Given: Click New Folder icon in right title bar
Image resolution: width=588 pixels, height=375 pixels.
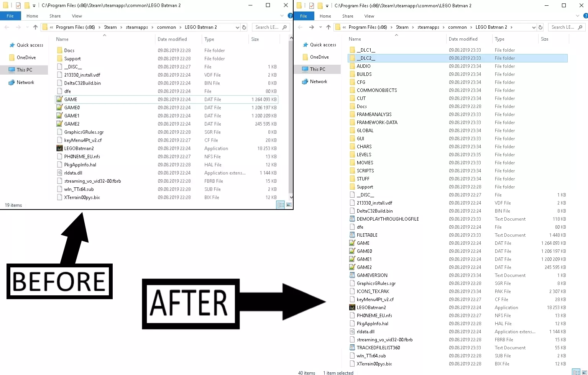Looking at the screenshot, I should pos(320,5).
